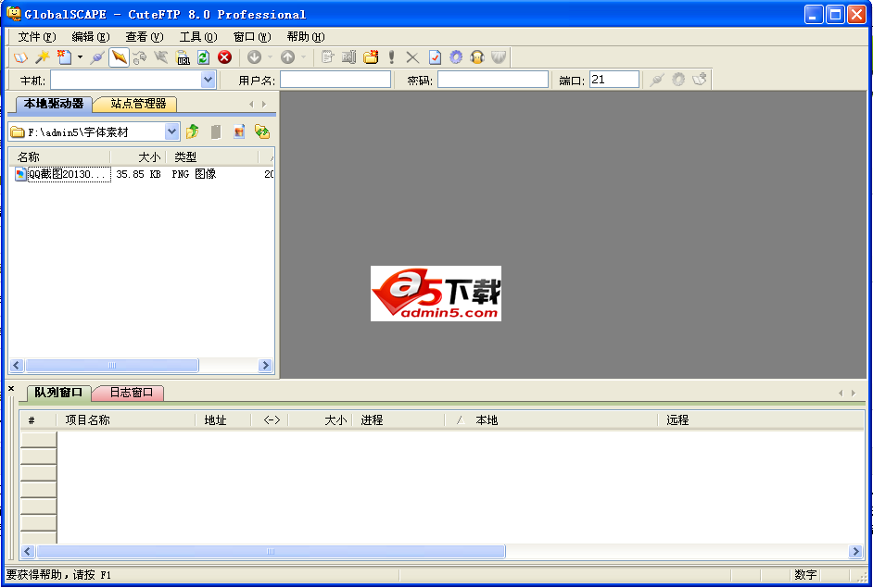Click the Rename toolbar icon
Image resolution: width=873 pixels, height=588 pixels.
(x=349, y=57)
